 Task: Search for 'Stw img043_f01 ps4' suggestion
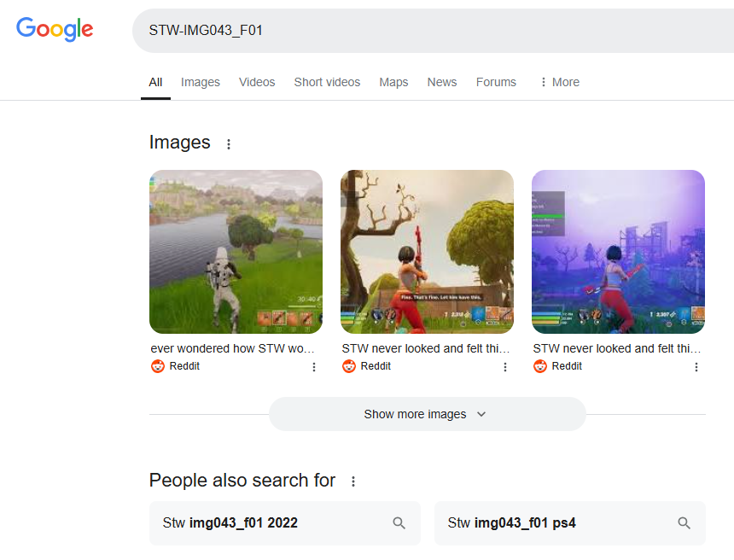[x=569, y=523]
